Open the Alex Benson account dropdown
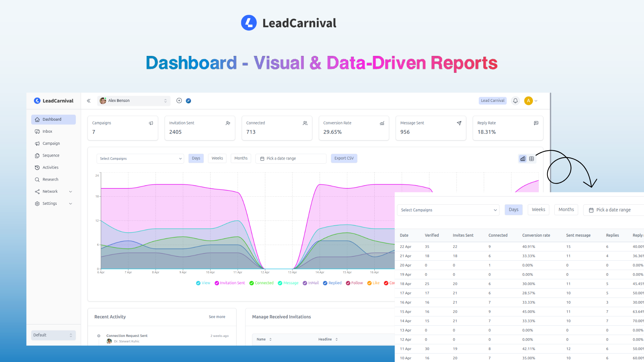644x362 pixels. pyautogui.click(x=134, y=101)
